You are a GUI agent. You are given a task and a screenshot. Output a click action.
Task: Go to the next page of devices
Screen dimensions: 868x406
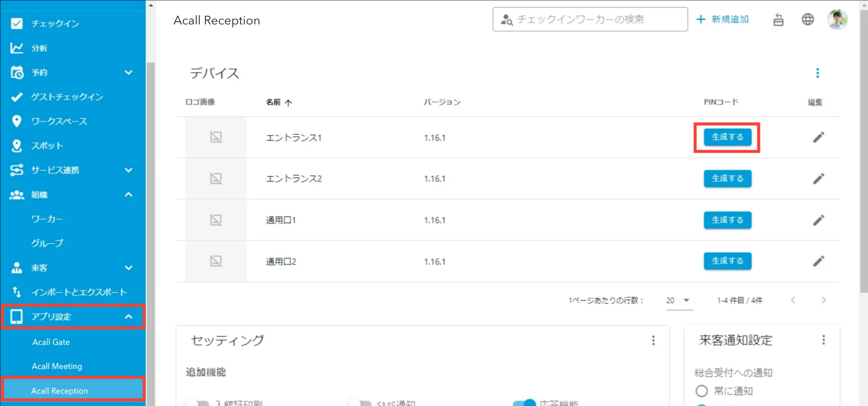coord(823,300)
